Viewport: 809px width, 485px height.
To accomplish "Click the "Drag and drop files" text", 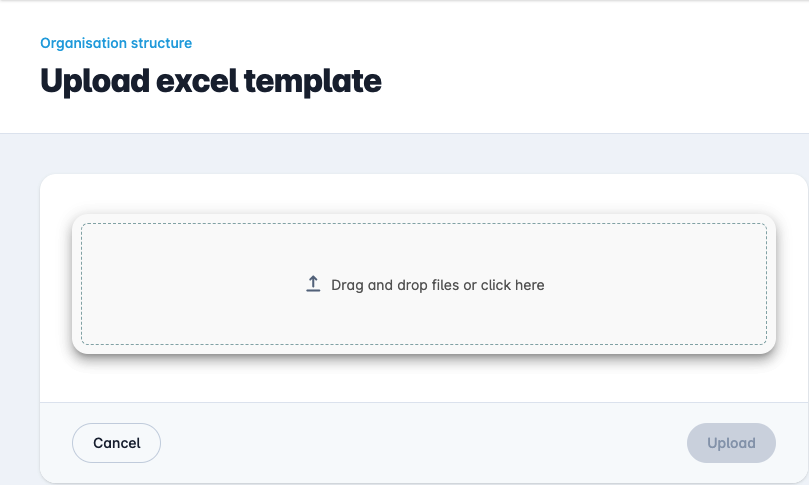I will pyautogui.click(x=394, y=285).
